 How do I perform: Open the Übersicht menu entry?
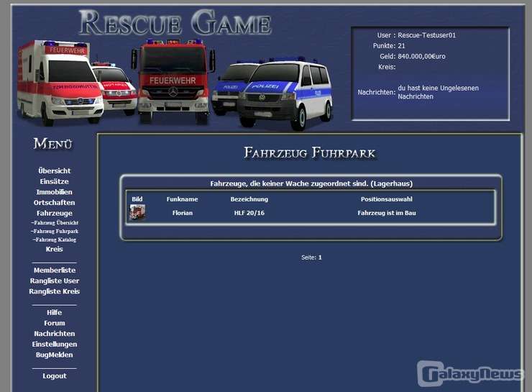[55, 170]
